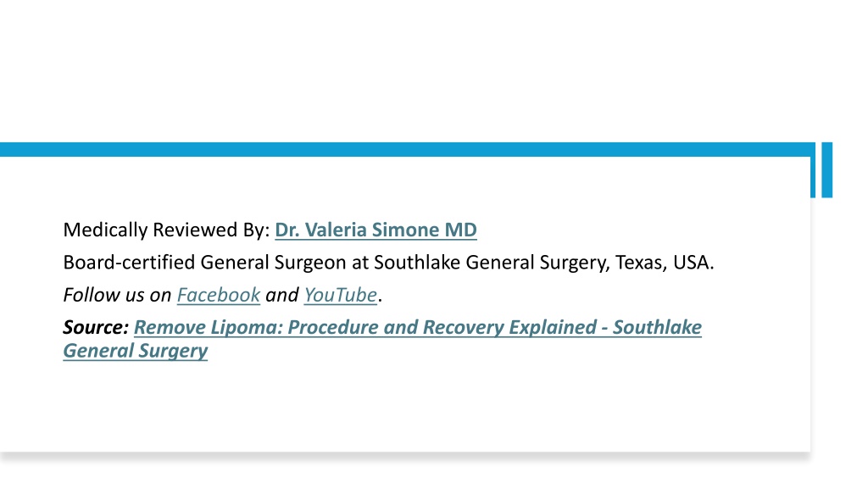Click the thin inner vertical blue bar
Screen dimensions: 868x488
coord(813,177)
